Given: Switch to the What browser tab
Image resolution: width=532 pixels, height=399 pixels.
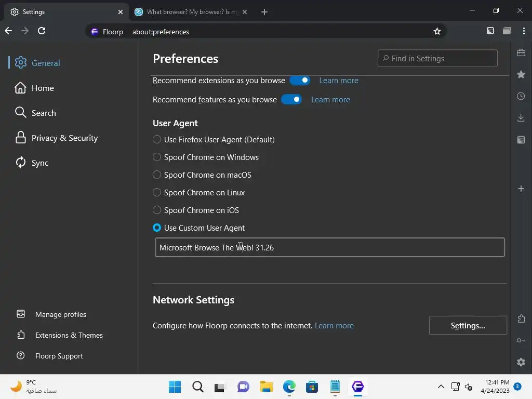Looking at the screenshot, I should 190,12.
